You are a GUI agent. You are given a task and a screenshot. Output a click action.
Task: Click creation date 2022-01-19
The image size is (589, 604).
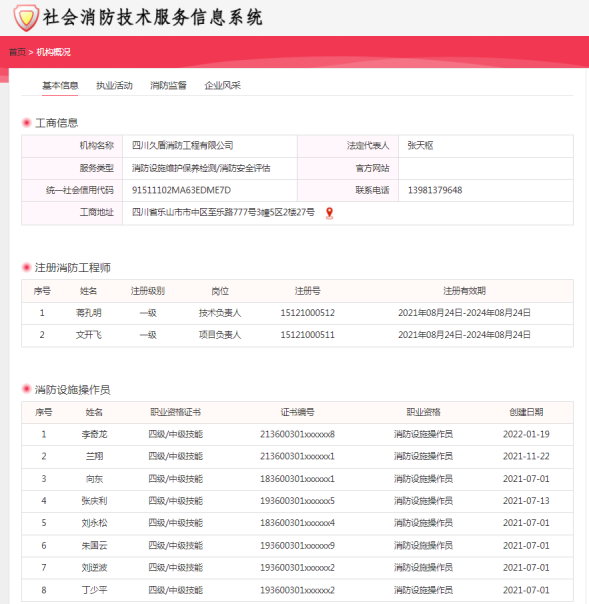pos(526,435)
